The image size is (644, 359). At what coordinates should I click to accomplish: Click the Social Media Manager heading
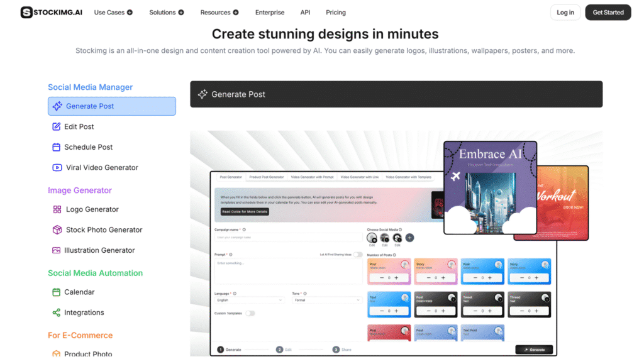[x=91, y=87]
